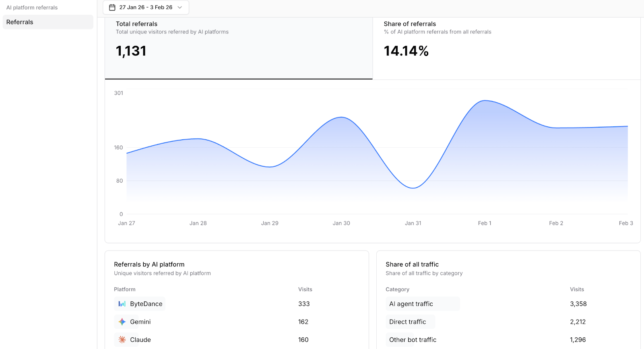Switch to the Total referrals tab

tap(238, 47)
